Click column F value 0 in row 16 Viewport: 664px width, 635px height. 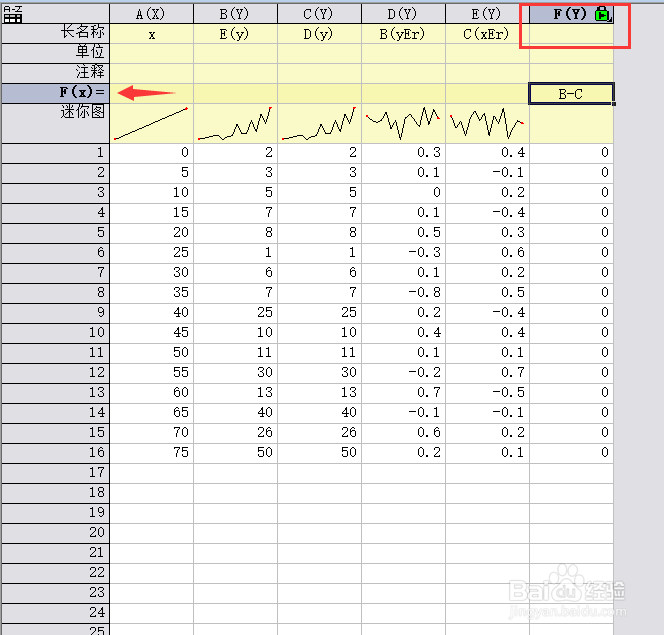(571, 453)
